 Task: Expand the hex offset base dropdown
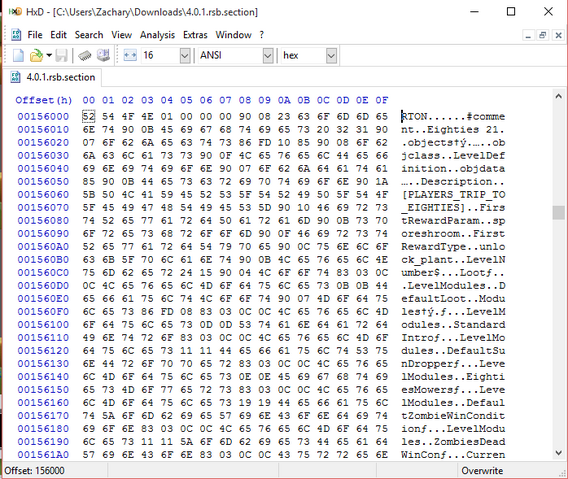coord(331,56)
